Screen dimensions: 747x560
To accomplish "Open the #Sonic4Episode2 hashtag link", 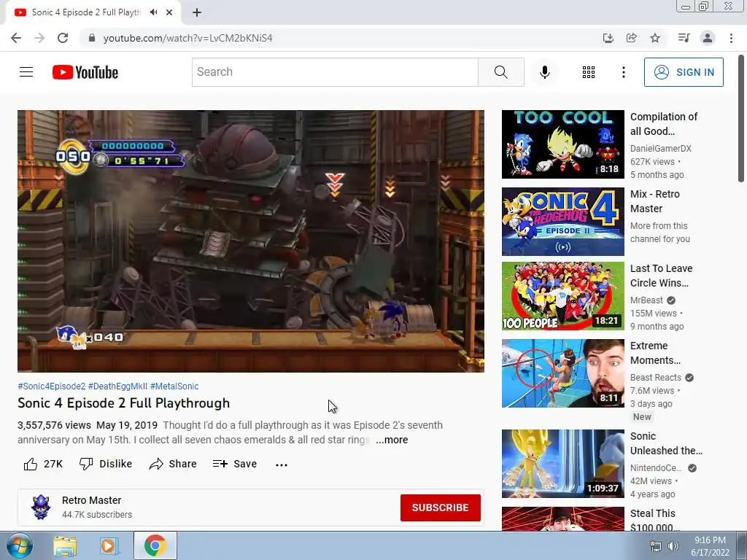I will (52, 386).
